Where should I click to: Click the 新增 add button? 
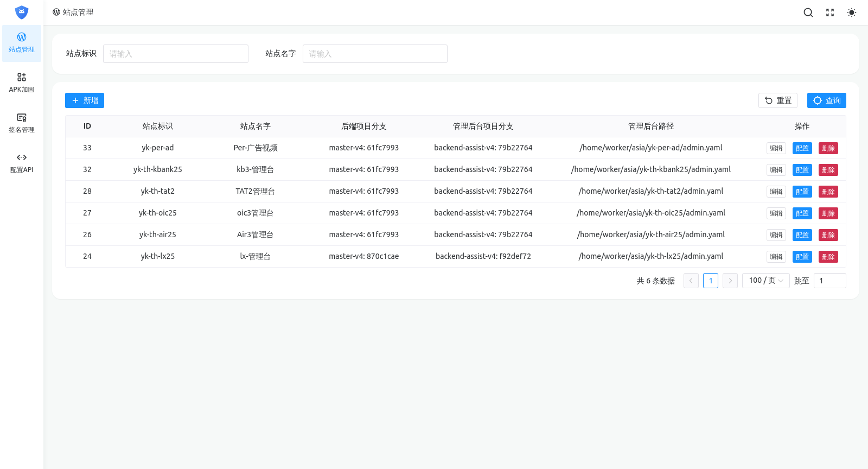[85, 100]
